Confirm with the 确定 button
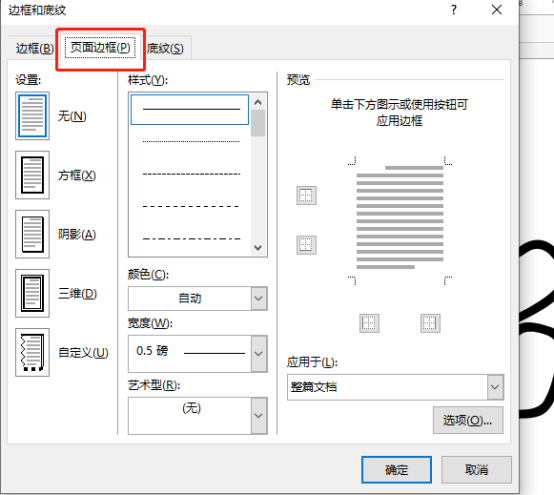Image resolution: width=554 pixels, height=495 pixels. tap(396, 470)
